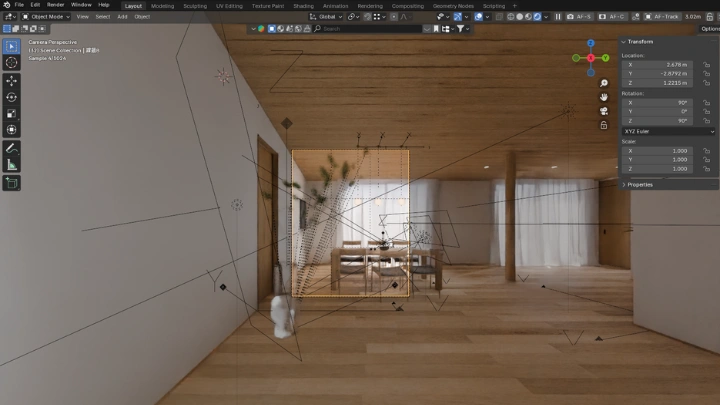720x405 pixels.
Task: Select the Cursor tool
Action: point(11,62)
